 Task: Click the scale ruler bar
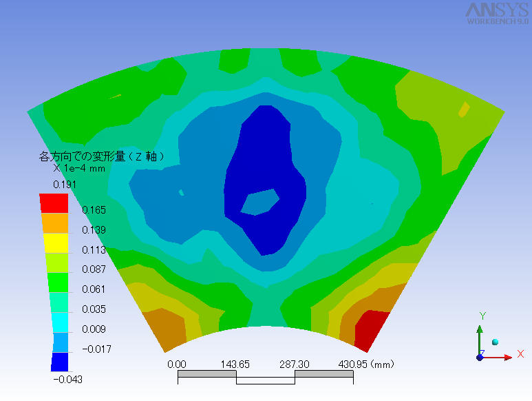[x=266, y=378]
